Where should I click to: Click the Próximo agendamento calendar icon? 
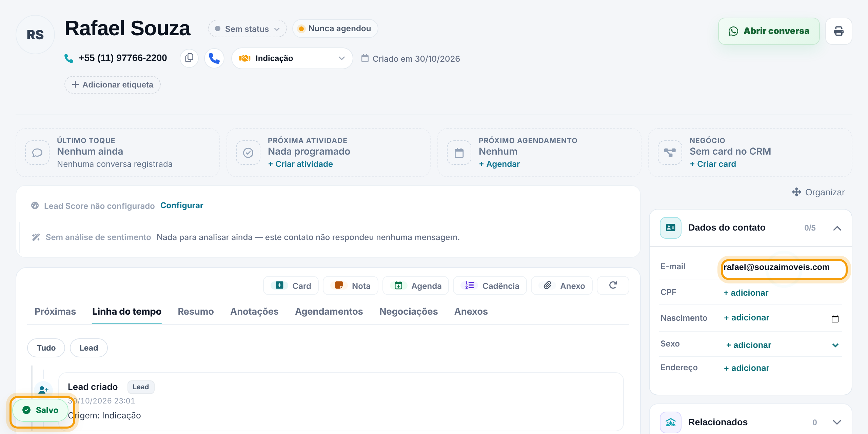[459, 153]
